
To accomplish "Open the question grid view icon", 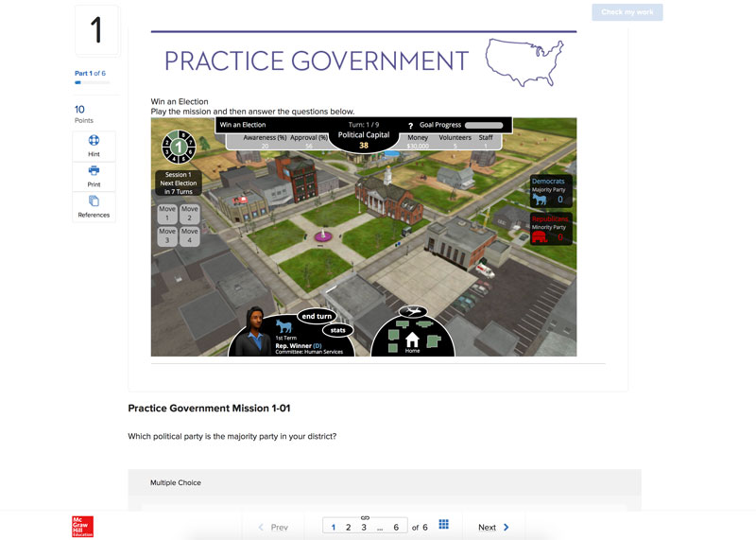I will click(443, 526).
